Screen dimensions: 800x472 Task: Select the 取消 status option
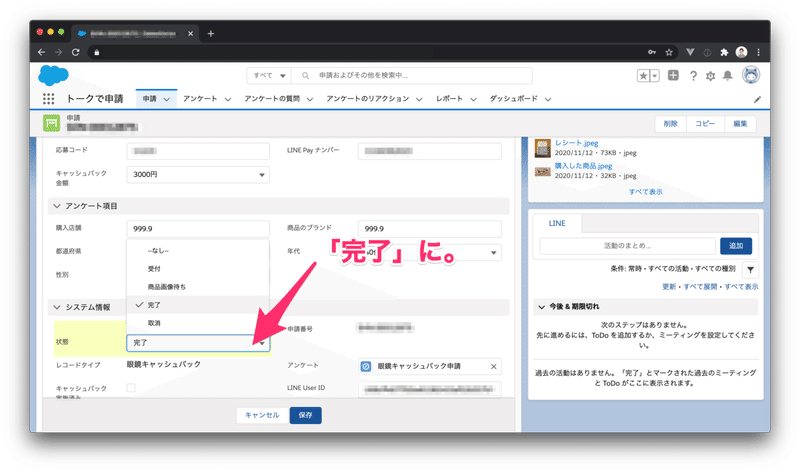tap(198, 323)
